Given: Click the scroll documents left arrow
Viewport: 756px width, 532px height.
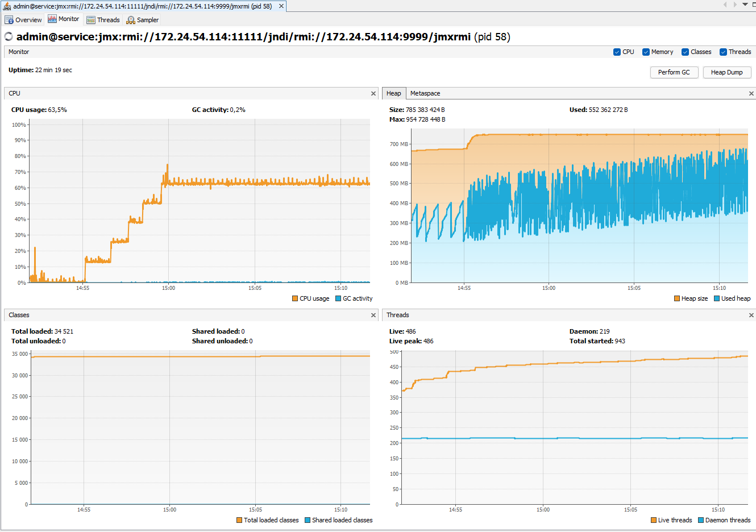Looking at the screenshot, I should [725, 5].
